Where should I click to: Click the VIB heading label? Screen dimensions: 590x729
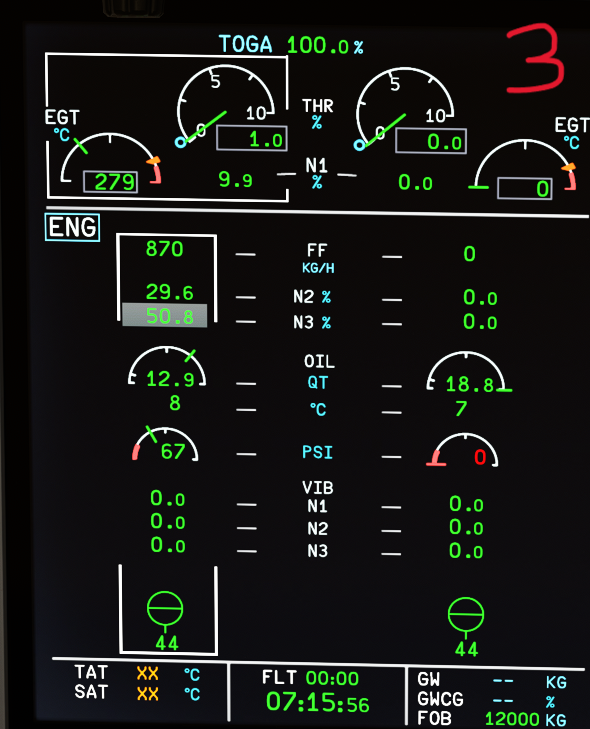[x=318, y=488]
